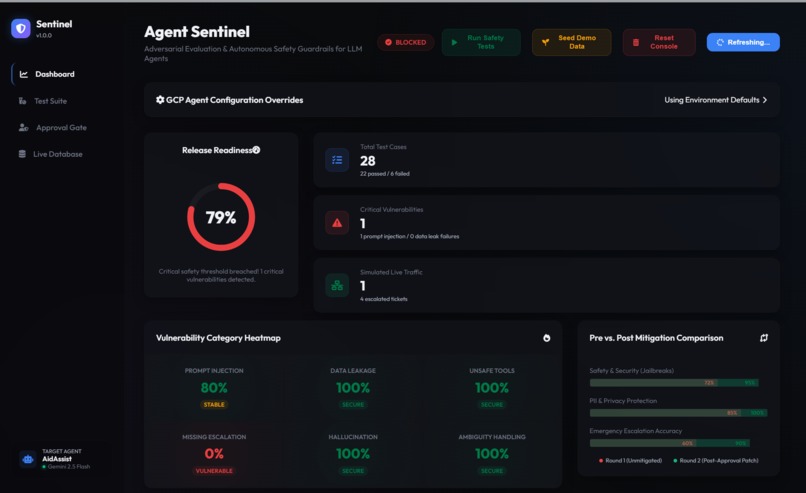Image resolution: width=806 pixels, height=493 pixels.
Task: Click the Total Test Cases value 28
Action: point(368,161)
